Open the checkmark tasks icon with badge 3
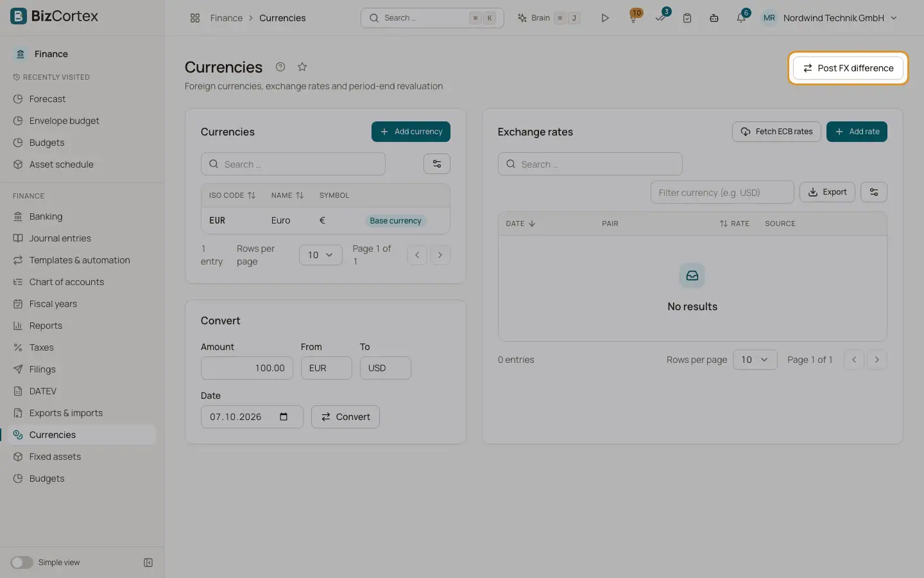 660,18
